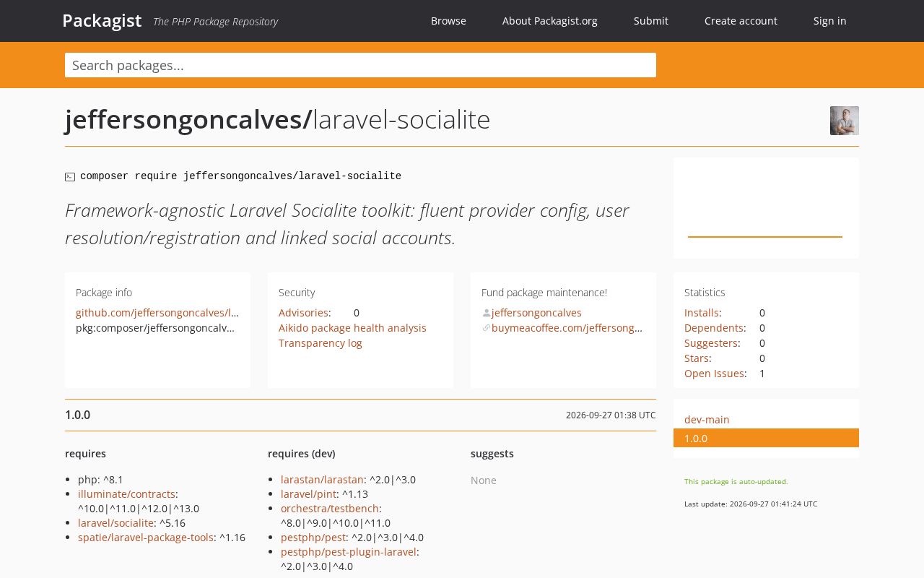This screenshot has height=578, width=924.
Task: Go to About Packagist.org page
Action: 550,21
